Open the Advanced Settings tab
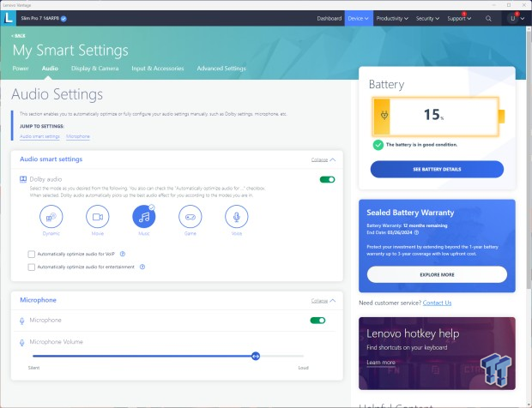Image resolution: width=532 pixels, height=408 pixels. (x=221, y=68)
